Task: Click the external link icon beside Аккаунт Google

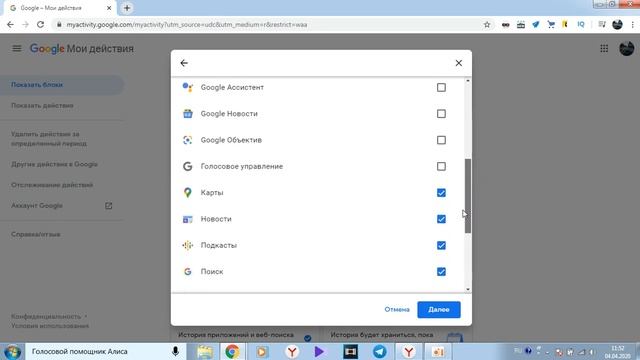Action: pos(109,206)
